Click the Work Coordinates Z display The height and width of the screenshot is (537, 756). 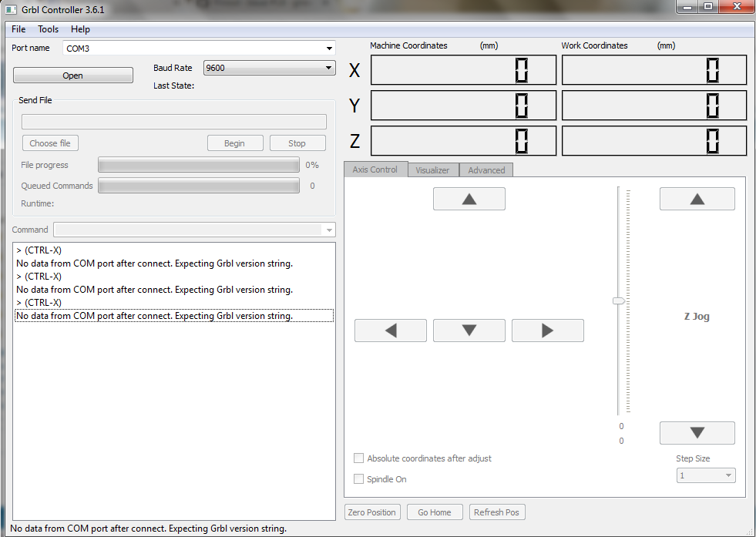click(x=654, y=141)
